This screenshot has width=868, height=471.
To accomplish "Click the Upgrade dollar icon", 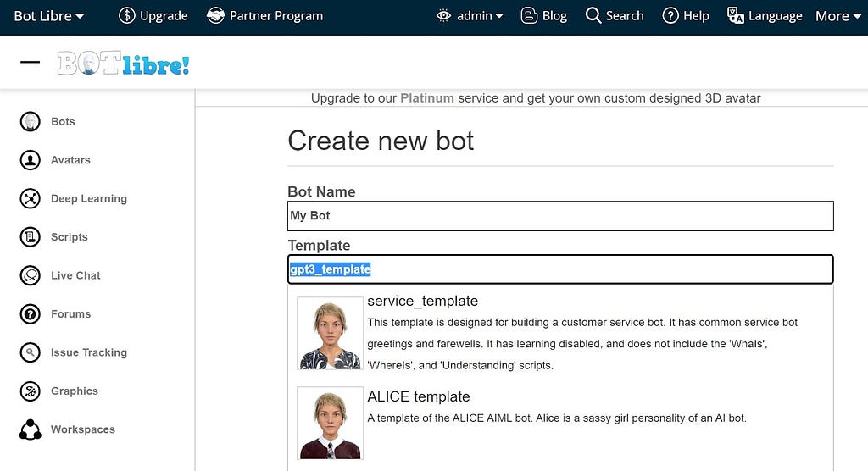I will tap(127, 15).
